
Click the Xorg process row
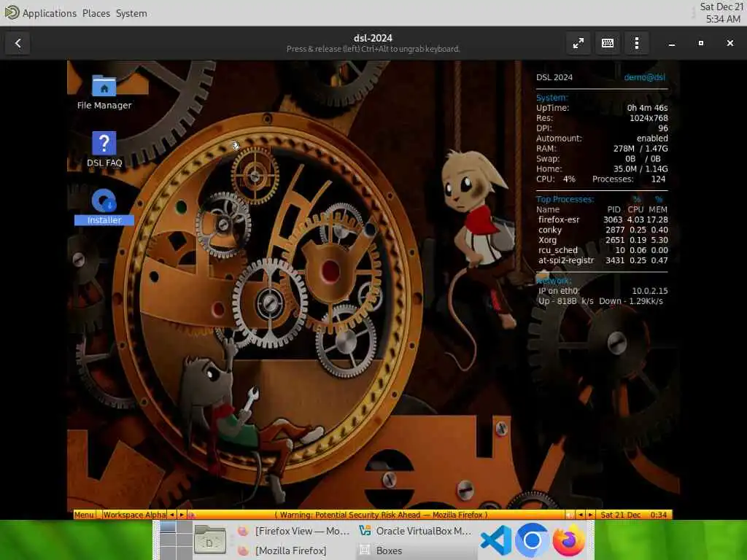(603, 240)
